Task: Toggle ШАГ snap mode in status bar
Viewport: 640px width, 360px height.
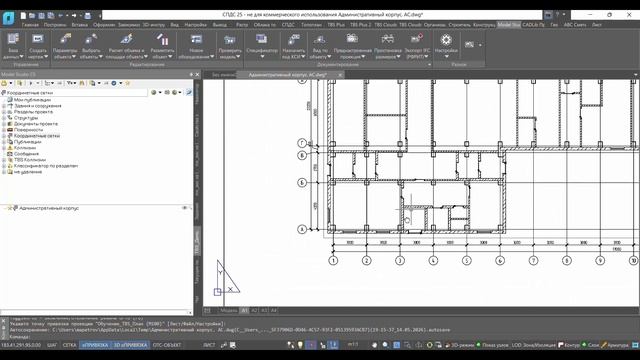Action: click(x=52, y=345)
